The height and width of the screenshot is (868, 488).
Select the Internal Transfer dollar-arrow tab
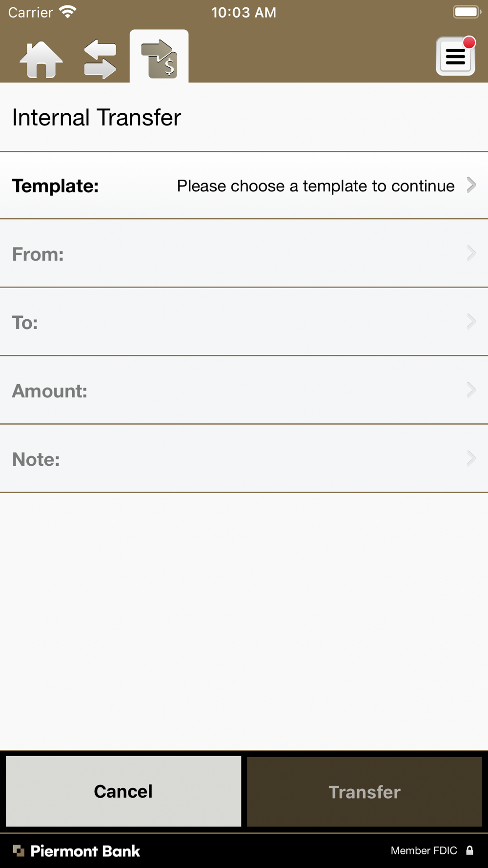tap(159, 57)
